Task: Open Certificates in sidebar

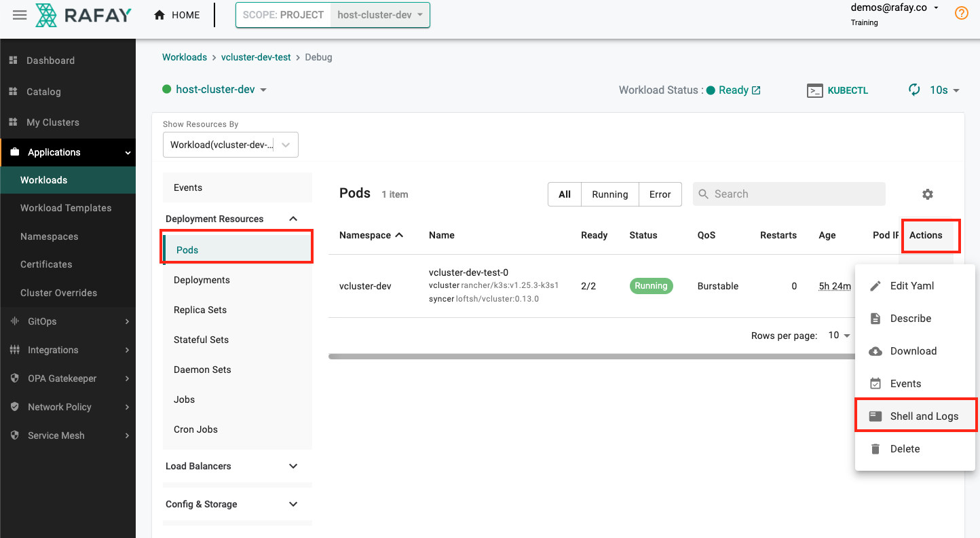Action: pos(46,264)
